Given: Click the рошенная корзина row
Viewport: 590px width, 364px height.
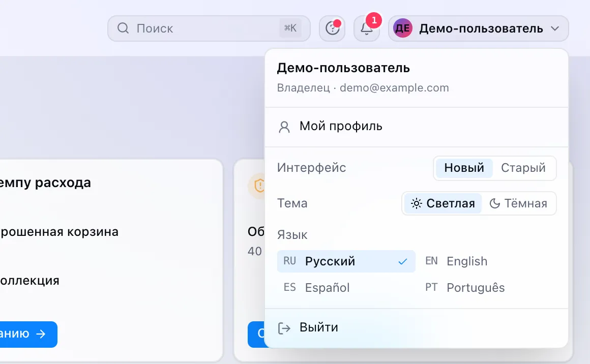Looking at the screenshot, I should click(x=59, y=232).
